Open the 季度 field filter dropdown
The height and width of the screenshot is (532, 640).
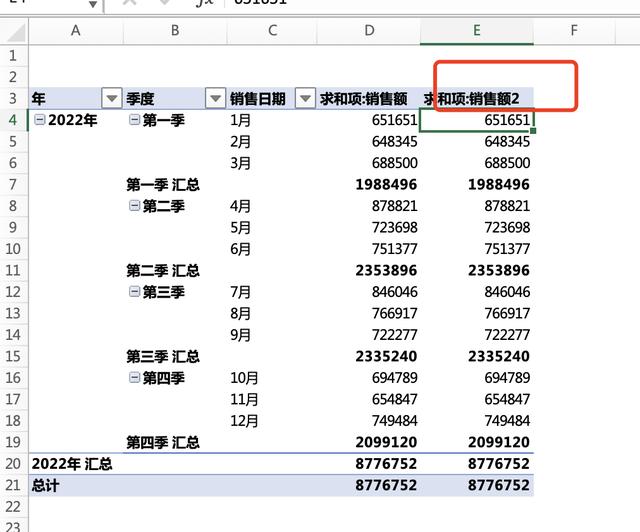click(x=214, y=98)
